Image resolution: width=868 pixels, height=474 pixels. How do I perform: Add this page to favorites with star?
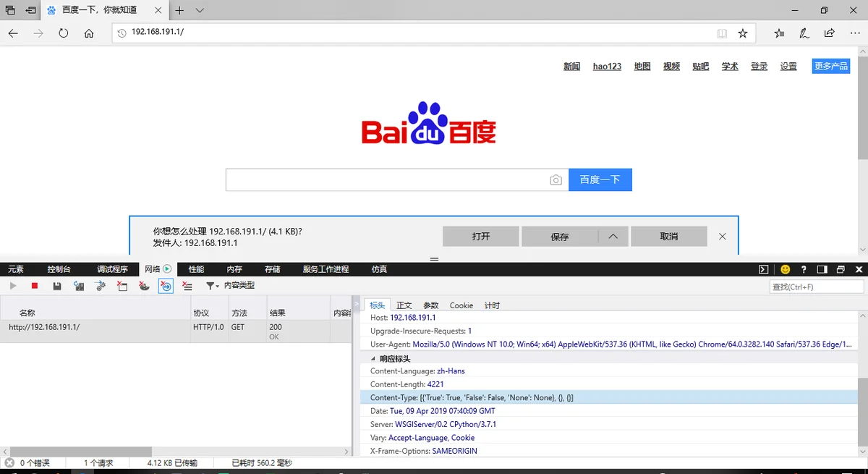pos(742,33)
